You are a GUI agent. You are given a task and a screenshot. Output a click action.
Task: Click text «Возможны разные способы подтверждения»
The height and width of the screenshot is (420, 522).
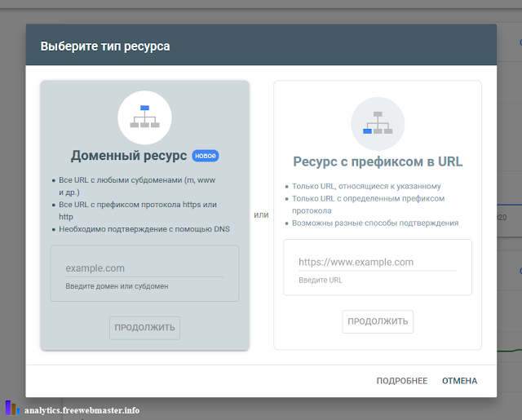click(x=375, y=223)
